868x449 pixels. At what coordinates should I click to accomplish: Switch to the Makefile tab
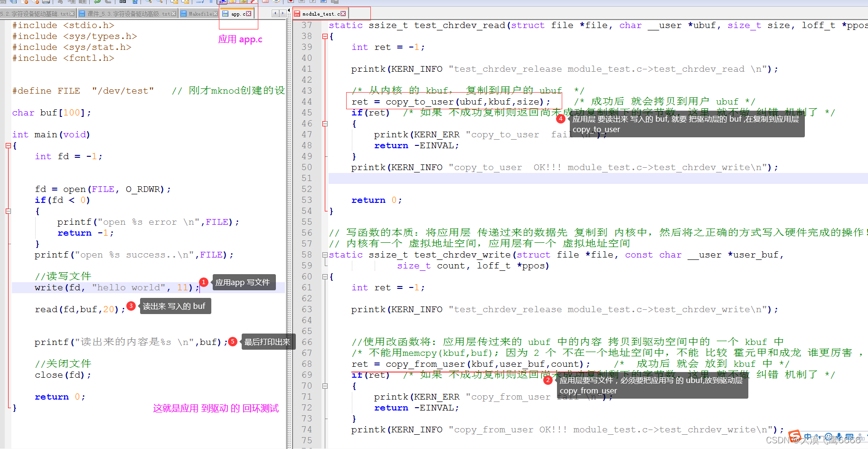[x=197, y=13]
